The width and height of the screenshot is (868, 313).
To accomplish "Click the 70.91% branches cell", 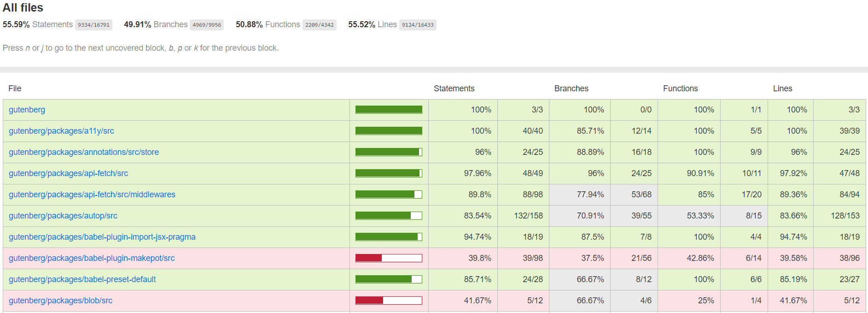I will pos(580,216).
